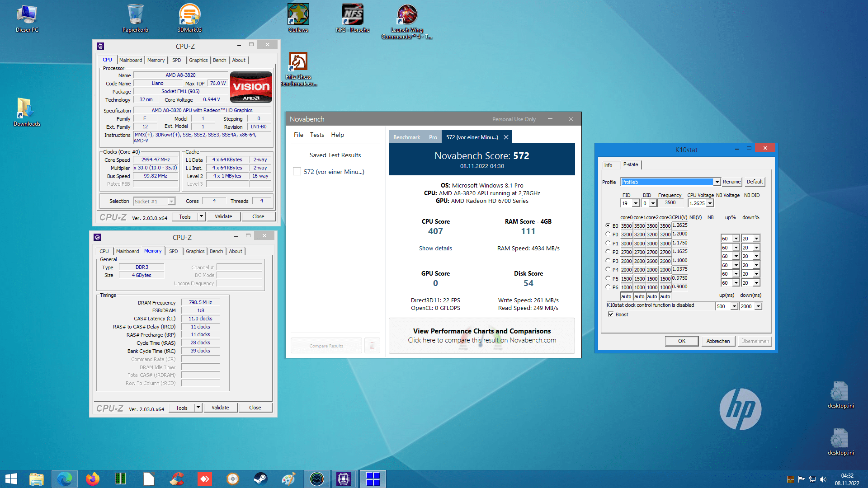Open the FID value dropdown
This screenshot has width=868, height=488.
coord(636,204)
